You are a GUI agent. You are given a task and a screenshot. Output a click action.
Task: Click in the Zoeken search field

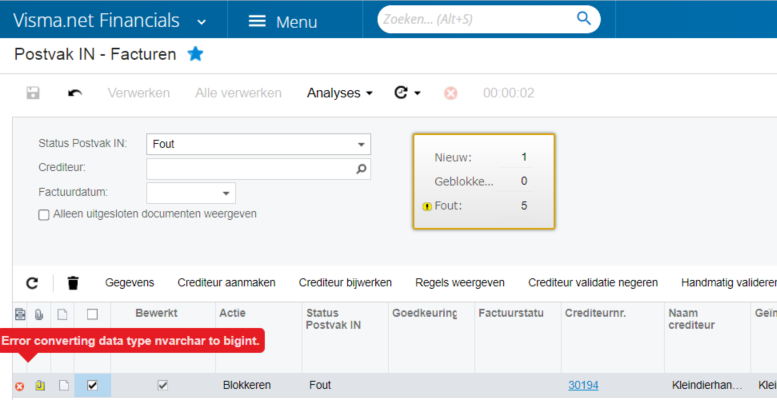pos(476,19)
